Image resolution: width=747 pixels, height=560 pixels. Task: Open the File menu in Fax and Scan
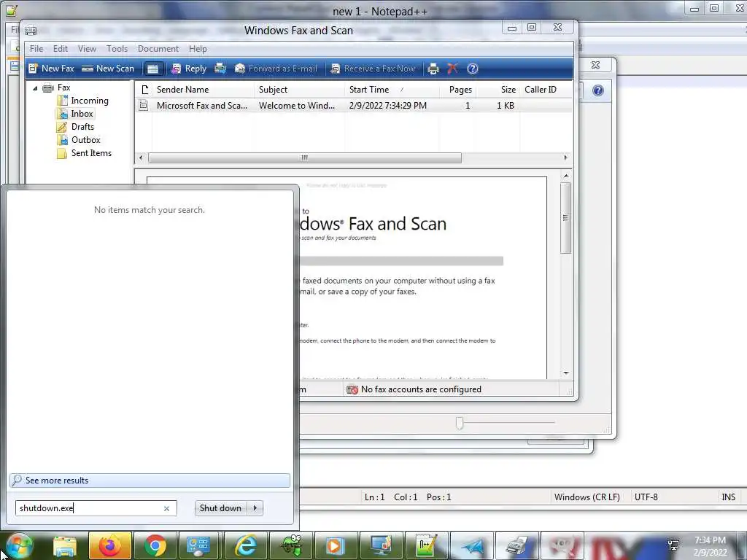coord(36,49)
